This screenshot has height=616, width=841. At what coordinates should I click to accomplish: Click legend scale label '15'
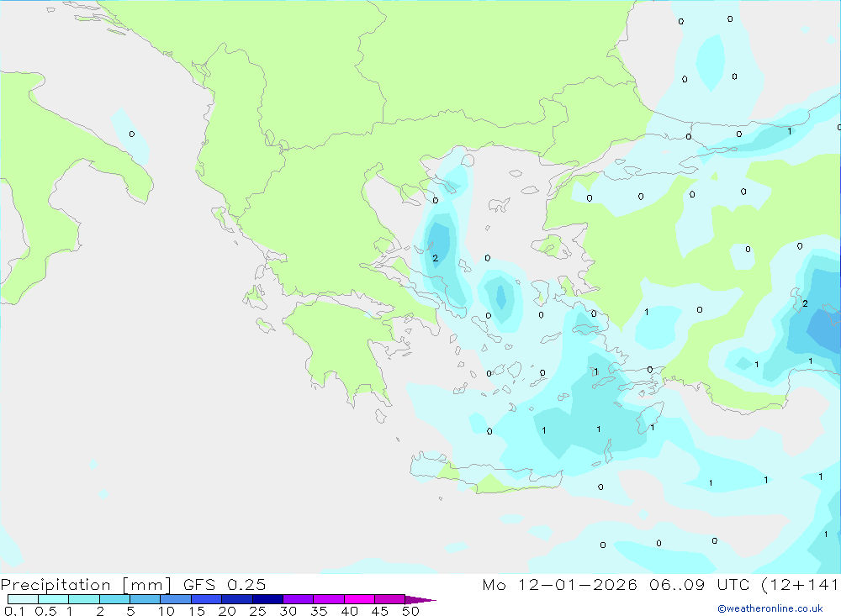click(x=197, y=611)
